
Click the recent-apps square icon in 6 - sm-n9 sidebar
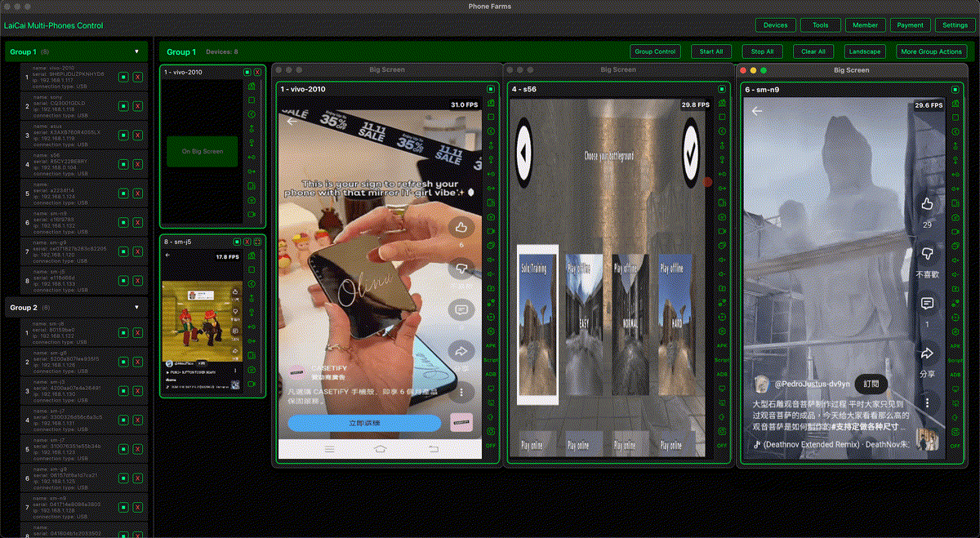coord(955,118)
